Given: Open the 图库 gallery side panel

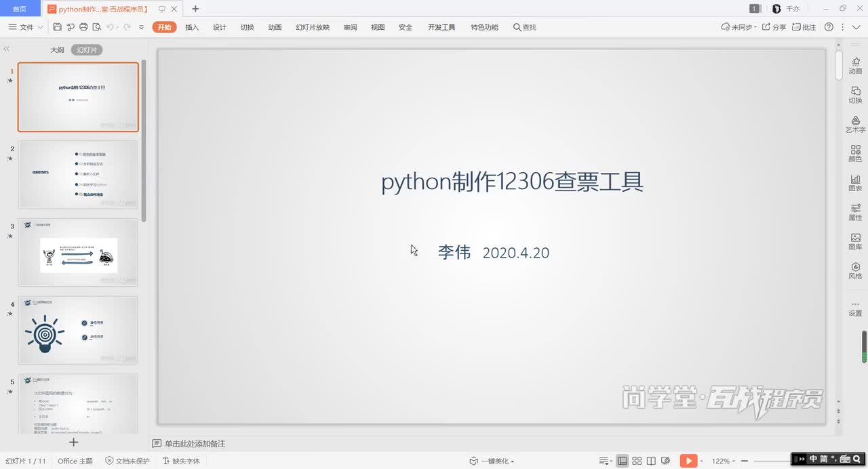Looking at the screenshot, I should coord(855,241).
